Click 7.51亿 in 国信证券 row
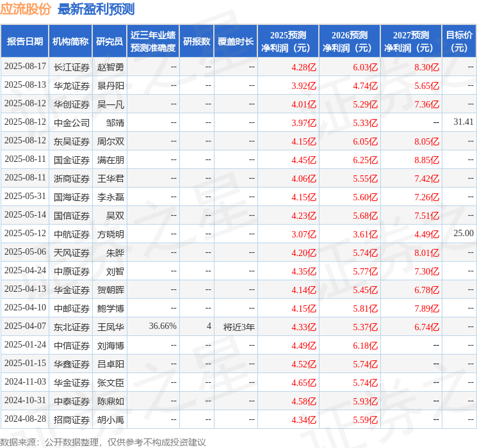The width and height of the screenshot is (477, 448). 427,216
